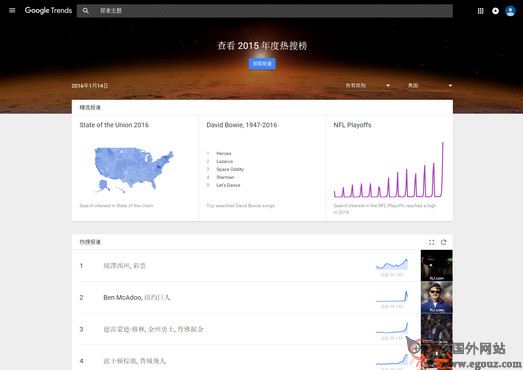This screenshot has height=370, width=523.
Task: Open the NFL Playoffs story
Action: coord(352,125)
